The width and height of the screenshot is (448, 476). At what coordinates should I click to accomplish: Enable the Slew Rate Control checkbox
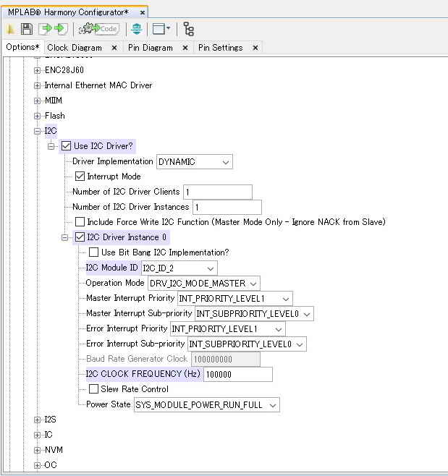tap(93, 389)
